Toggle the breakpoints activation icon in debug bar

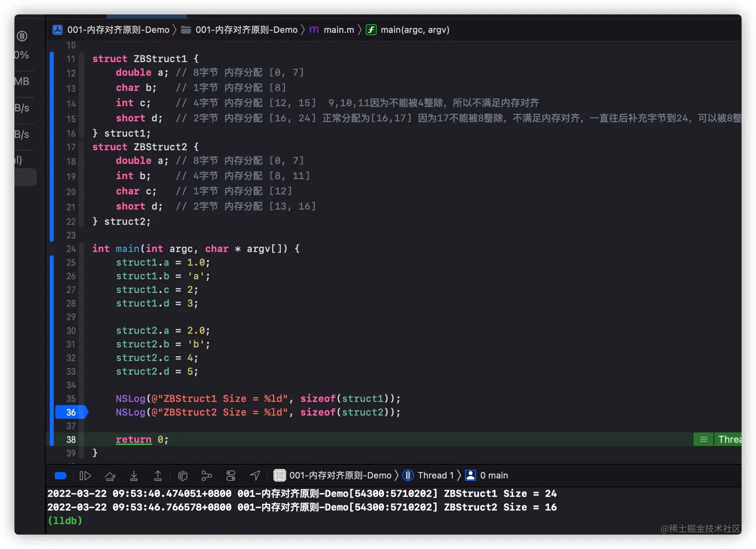pos(60,475)
